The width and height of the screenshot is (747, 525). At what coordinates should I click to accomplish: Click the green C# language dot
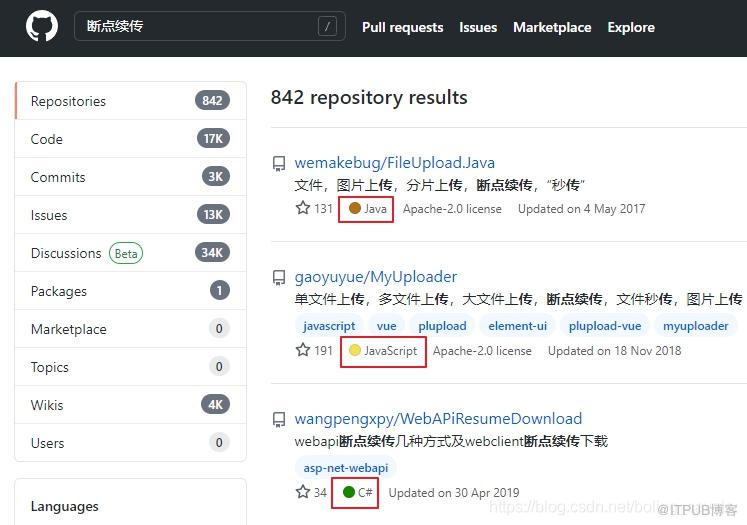pyautogui.click(x=349, y=492)
